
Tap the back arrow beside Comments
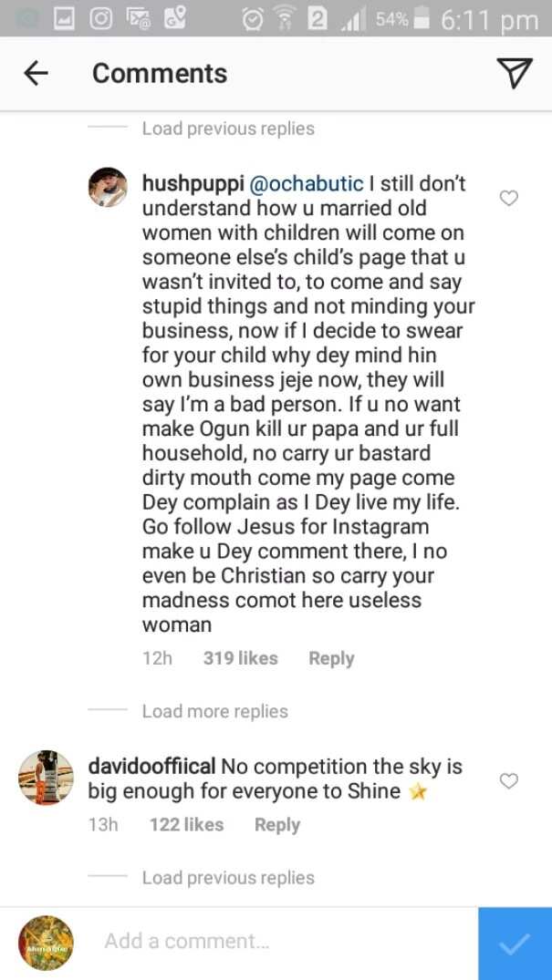coord(36,74)
